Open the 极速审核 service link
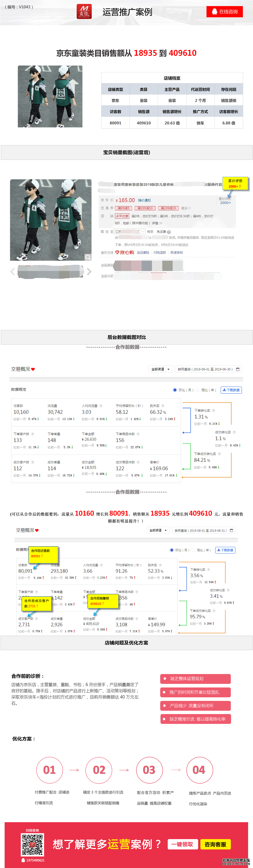 click(x=177, y=253)
